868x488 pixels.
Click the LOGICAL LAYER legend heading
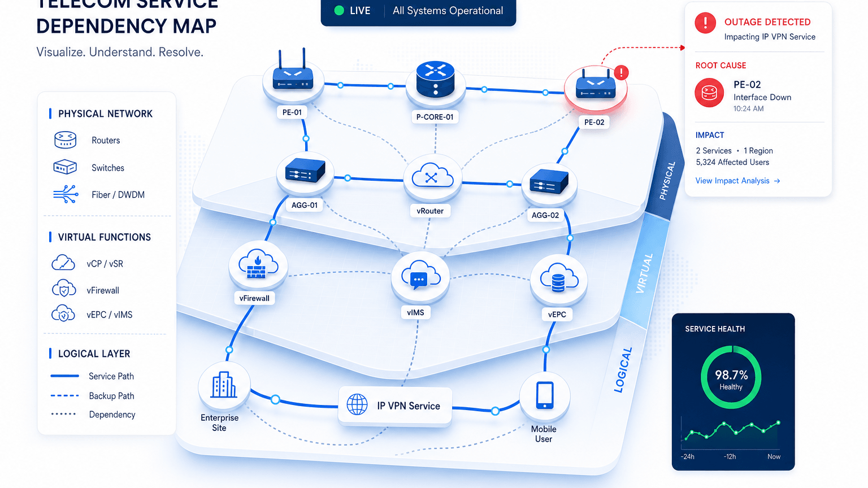click(94, 354)
